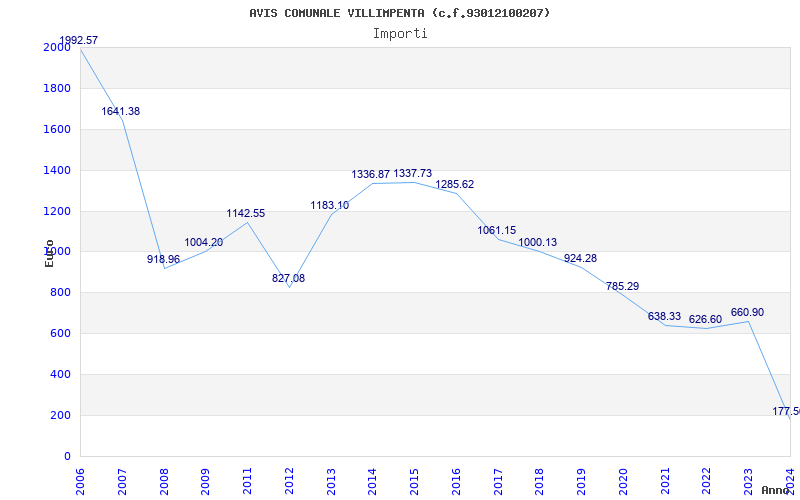The image size is (800, 500).
Task: Select the 626.60 data label
Action: pos(705,319)
